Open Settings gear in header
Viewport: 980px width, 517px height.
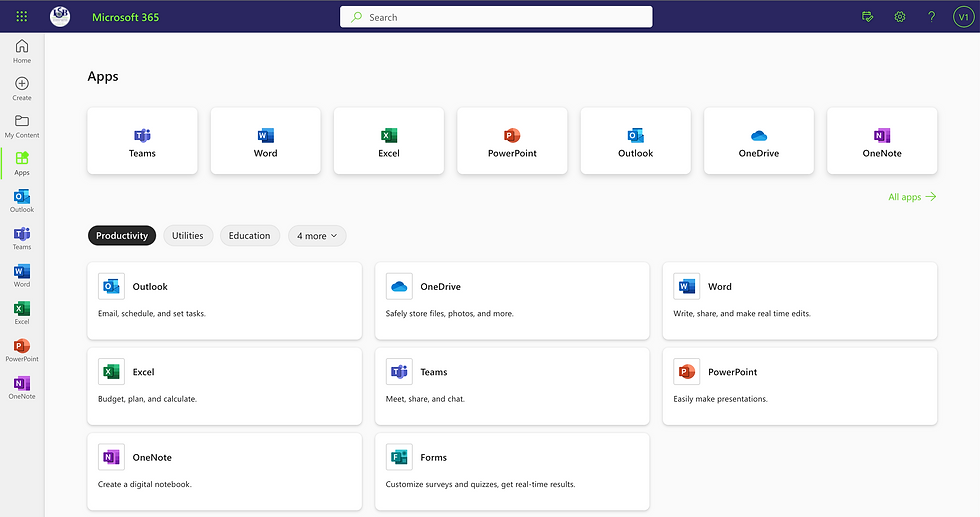(x=899, y=17)
